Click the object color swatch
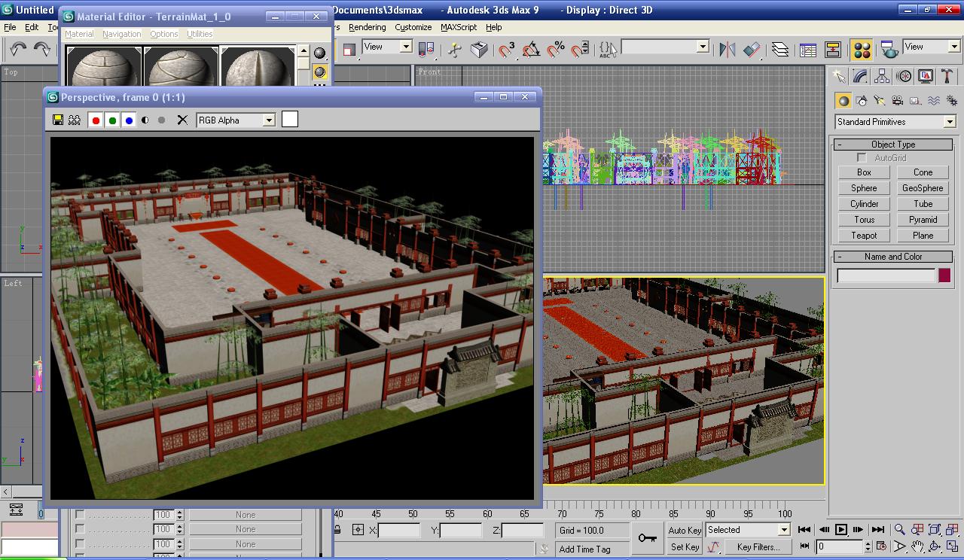Screen dimensions: 964x560 944,275
